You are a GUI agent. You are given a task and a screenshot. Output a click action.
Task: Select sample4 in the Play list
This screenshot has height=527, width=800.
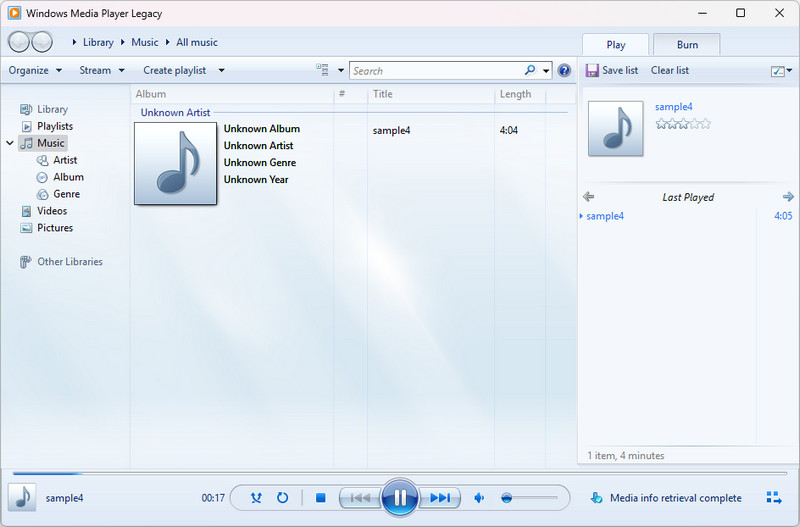(605, 216)
